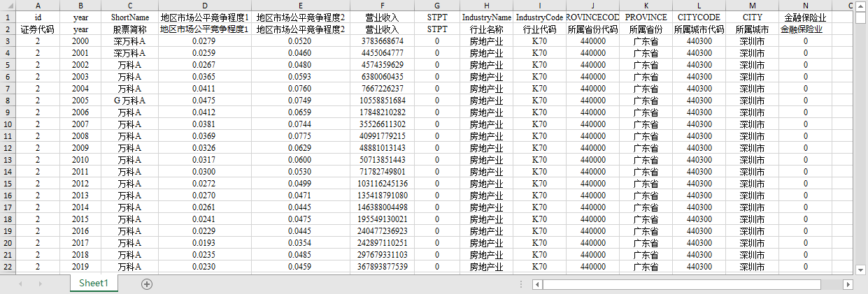Select row 15 header
The width and height of the screenshot is (868, 294).
pyautogui.click(x=8, y=183)
